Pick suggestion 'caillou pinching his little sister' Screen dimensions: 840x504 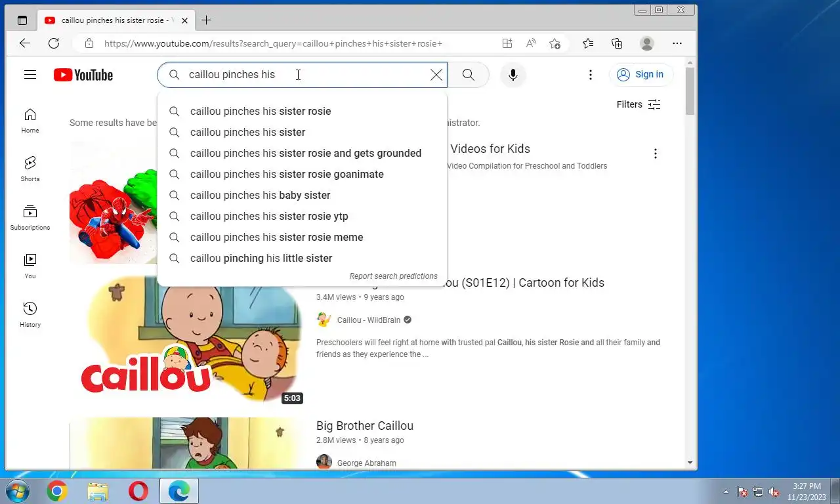[x=303, y=259]
